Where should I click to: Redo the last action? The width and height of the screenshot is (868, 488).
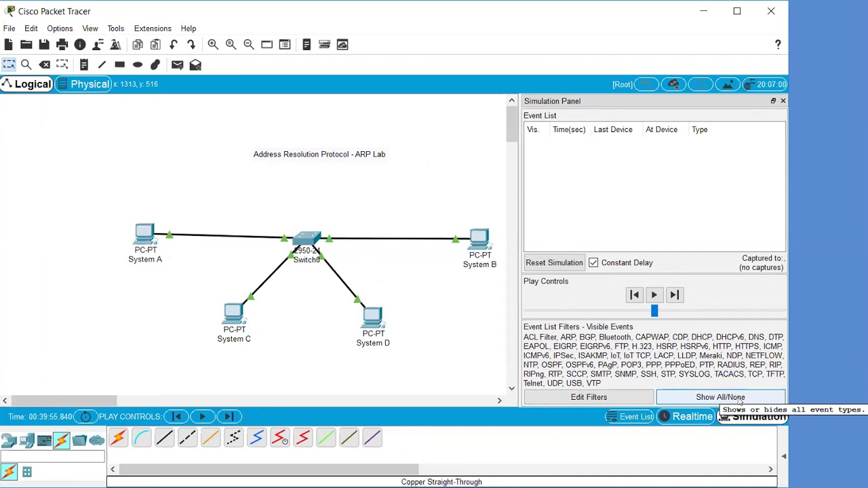click(x=191, y=45)
